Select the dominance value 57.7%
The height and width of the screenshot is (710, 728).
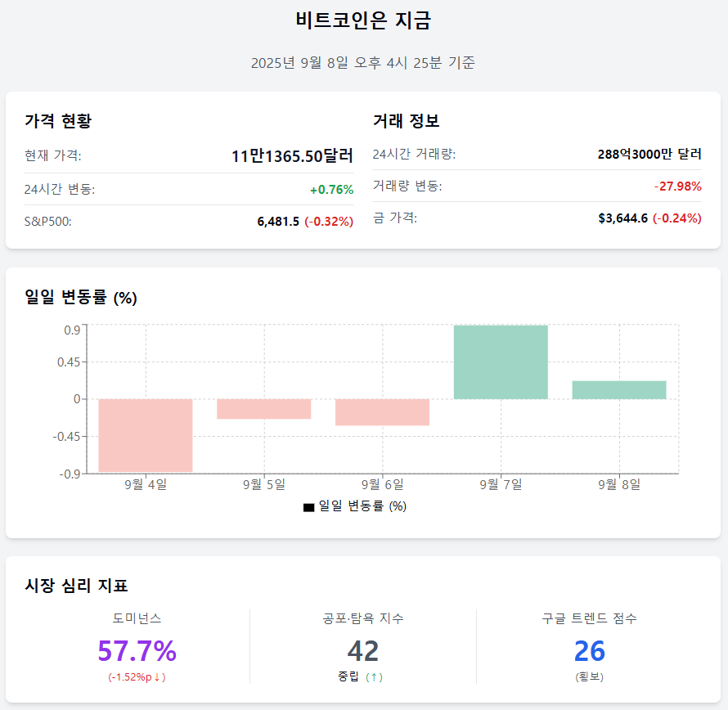[x=137, y=650]
